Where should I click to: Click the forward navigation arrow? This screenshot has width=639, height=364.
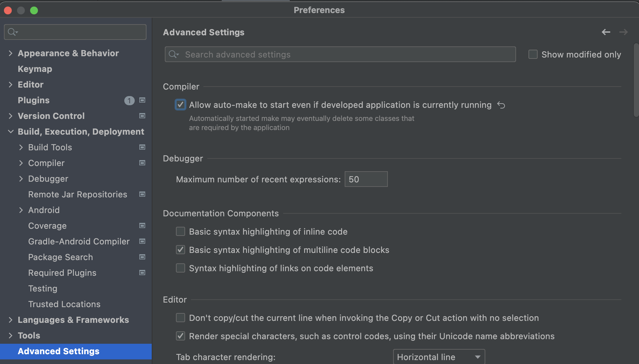pyautogui.click(x=623, y=32)
